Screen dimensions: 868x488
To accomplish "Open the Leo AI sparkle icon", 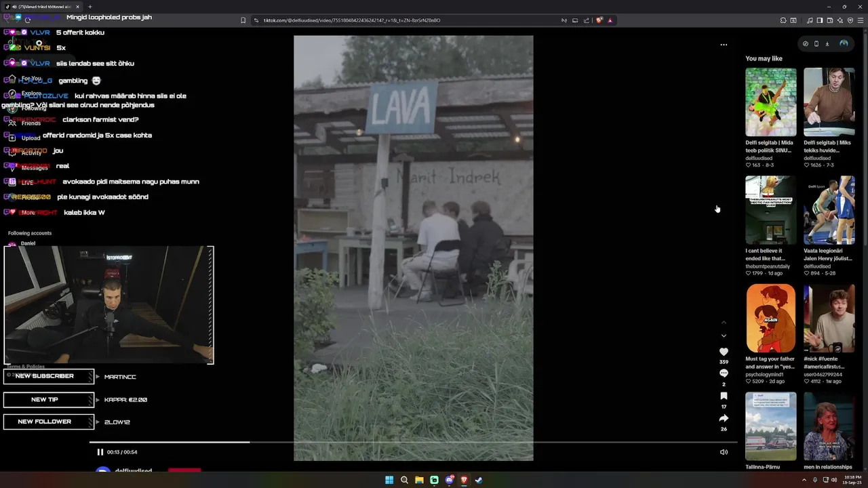I will [840, 20].
